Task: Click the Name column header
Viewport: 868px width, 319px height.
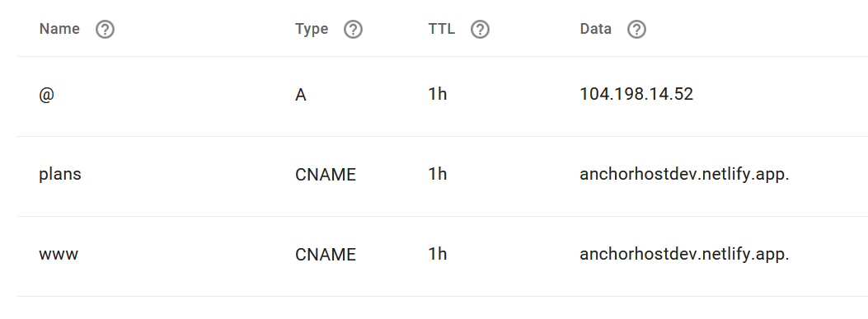Action: 59,29
